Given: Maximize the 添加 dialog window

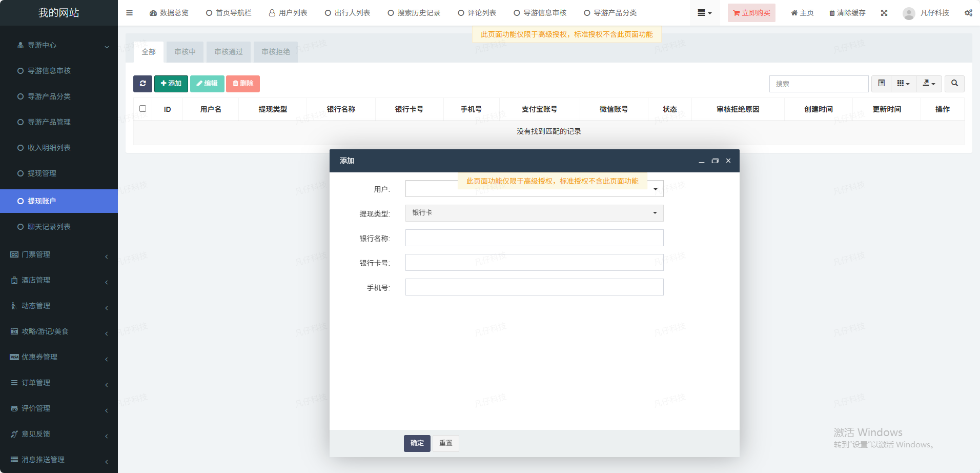Looking at the screenshot, I should click(715, 161).
